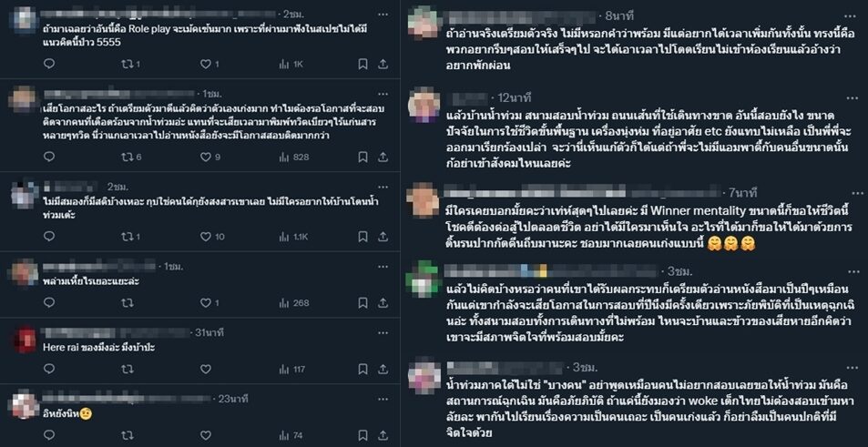Share the tweet with 268 views
This screenshot has width=868, height=447.
tap(383, 302)
